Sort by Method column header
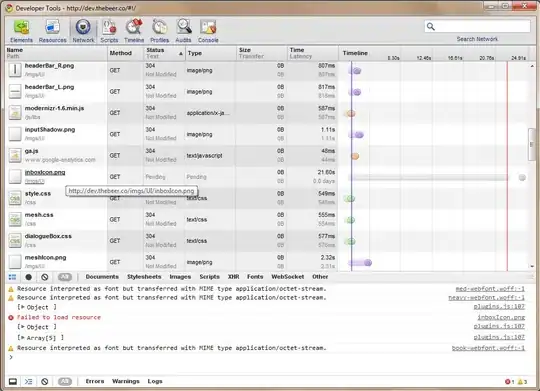The width and height of the screenshot is (540, 391). click(x=125, y=53)
